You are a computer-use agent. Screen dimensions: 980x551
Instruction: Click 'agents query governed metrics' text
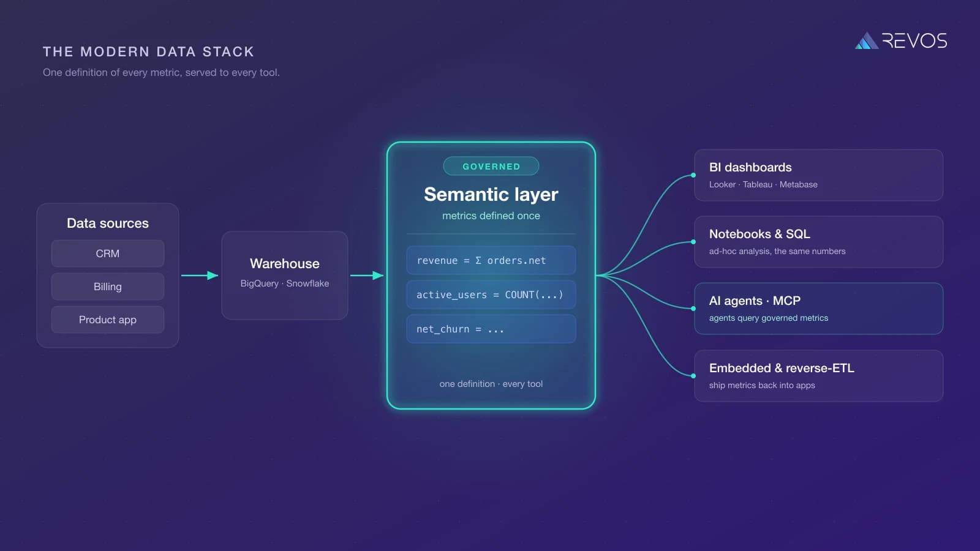[x=769, y=318]
